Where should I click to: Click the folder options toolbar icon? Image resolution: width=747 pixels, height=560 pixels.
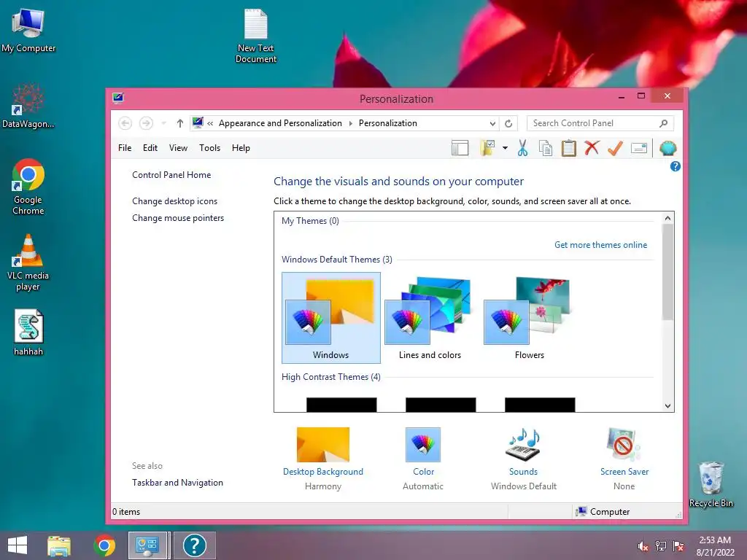(x=487, y=148)
